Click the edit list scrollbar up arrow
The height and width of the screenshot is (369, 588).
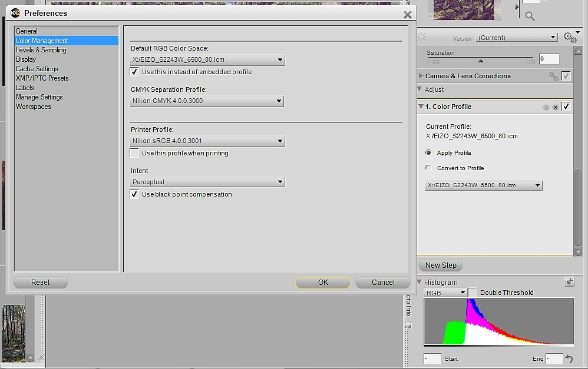coord(578,51)
